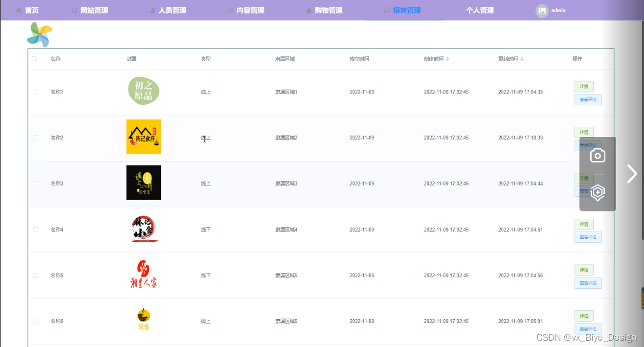Expand the 网站管理 dropdown arrow
This screenshot has height=347, width=644.
click(113, 10)
